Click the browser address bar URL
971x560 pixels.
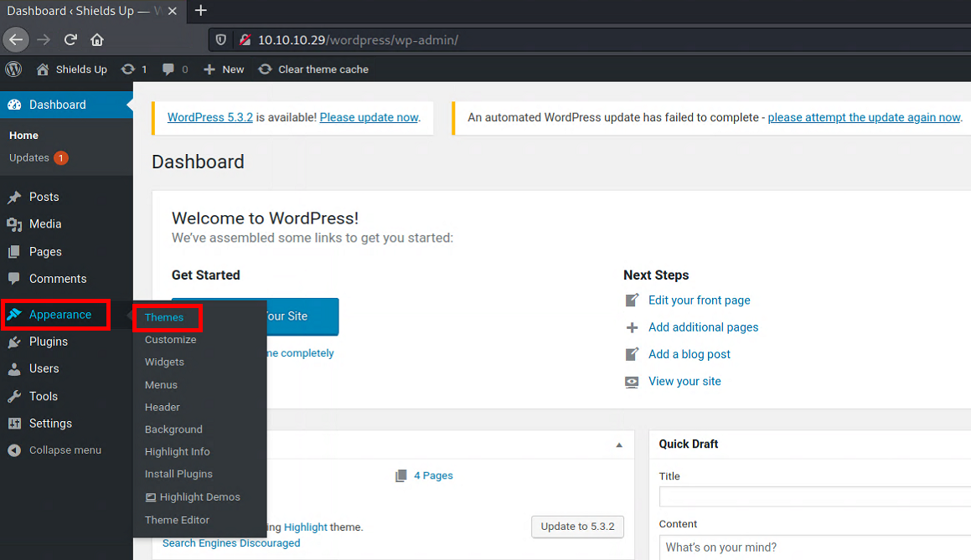coord(358,39)
